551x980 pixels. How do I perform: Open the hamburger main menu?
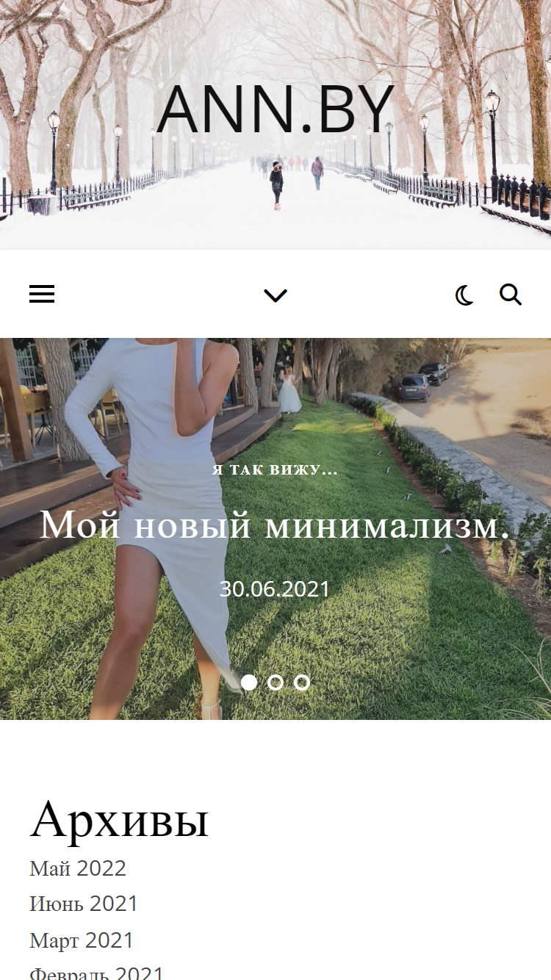click(42, 295)
